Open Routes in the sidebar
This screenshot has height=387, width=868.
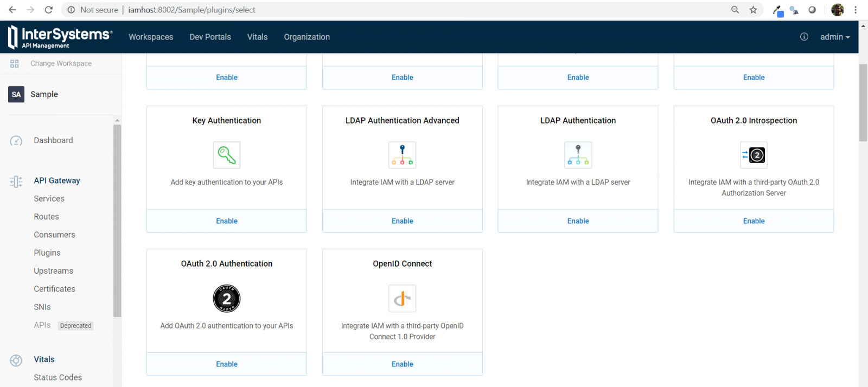(46, 217)
